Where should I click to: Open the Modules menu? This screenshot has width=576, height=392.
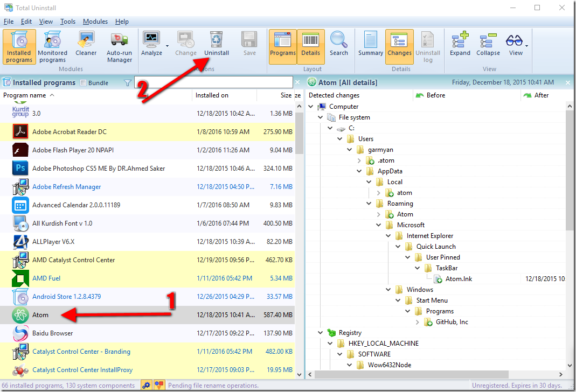pos(95,22)
